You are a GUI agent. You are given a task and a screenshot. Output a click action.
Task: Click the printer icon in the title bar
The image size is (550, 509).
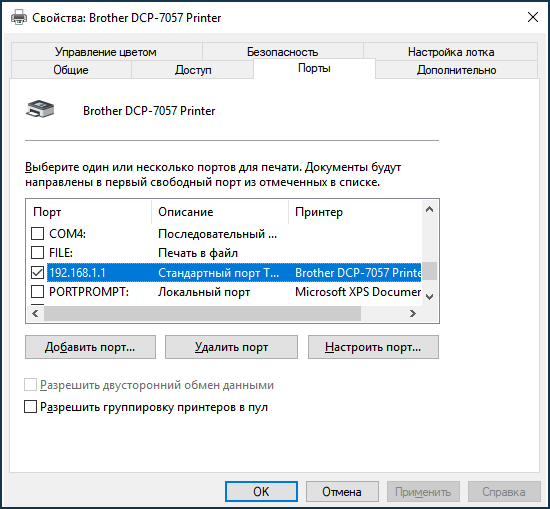point(19,17)
